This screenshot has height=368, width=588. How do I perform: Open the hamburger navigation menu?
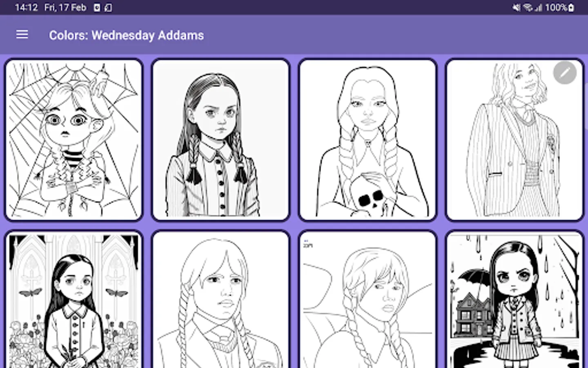pyautogui.click(x=22, y=35)
